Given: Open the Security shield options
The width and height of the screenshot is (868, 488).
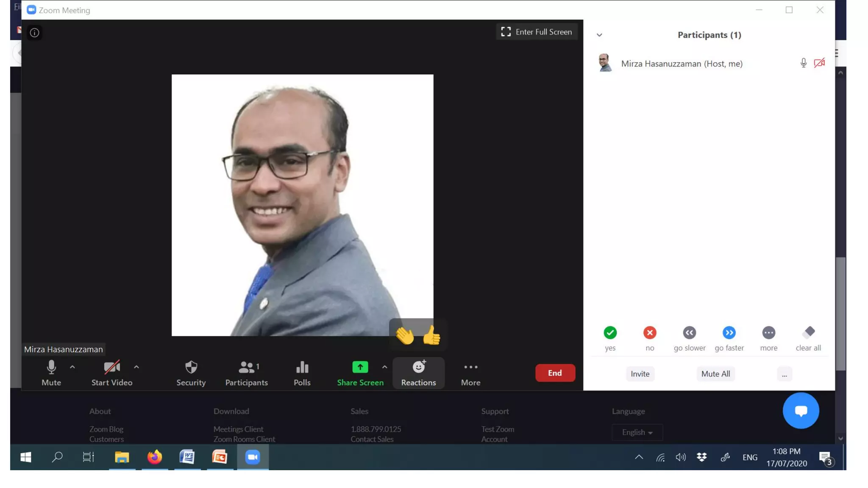Looking at the screenshot, I should (191, 373).
